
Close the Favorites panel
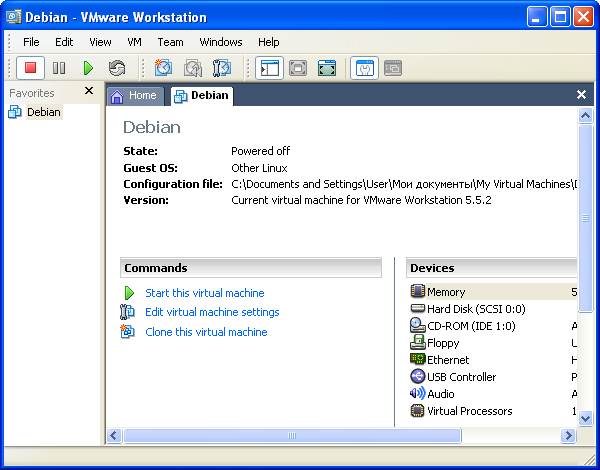click(89, 91)
